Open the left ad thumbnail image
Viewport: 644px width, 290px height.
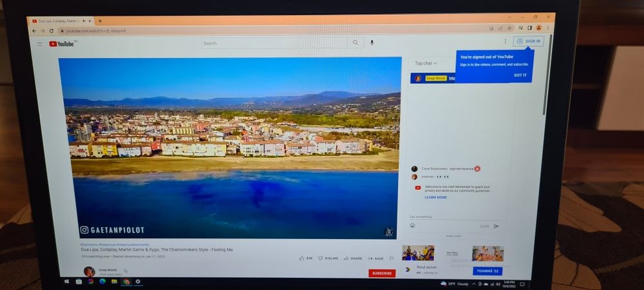tap(418, 253)
